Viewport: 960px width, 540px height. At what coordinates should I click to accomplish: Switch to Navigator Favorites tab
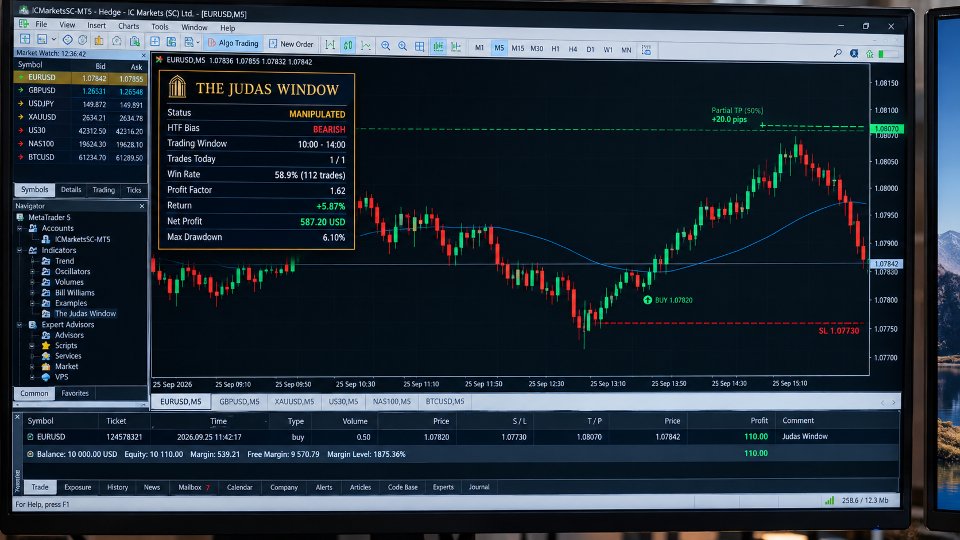tap(75, 394)
